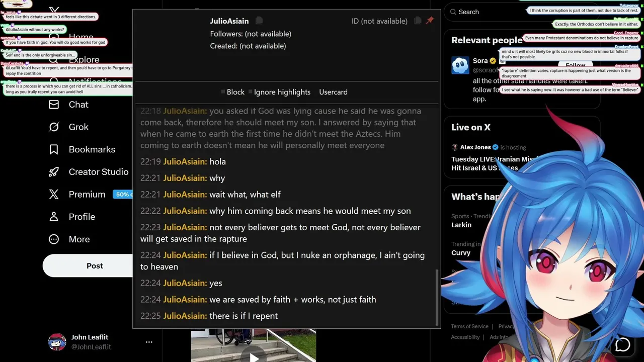Open the Larkin trending topic

click(461, 225)
